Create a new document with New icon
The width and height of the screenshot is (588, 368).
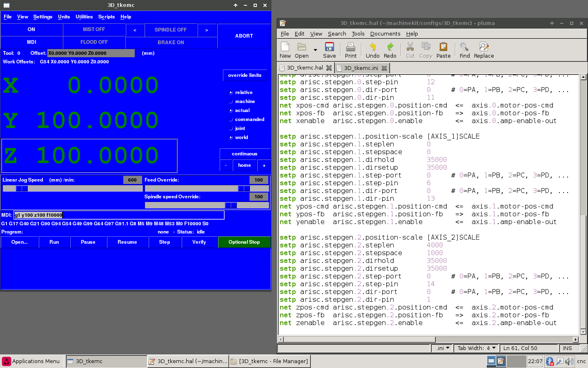coord(285,50)
